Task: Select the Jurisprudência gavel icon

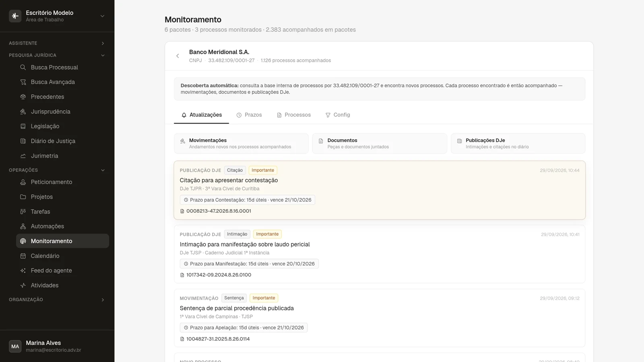Action: click(23, 111)
